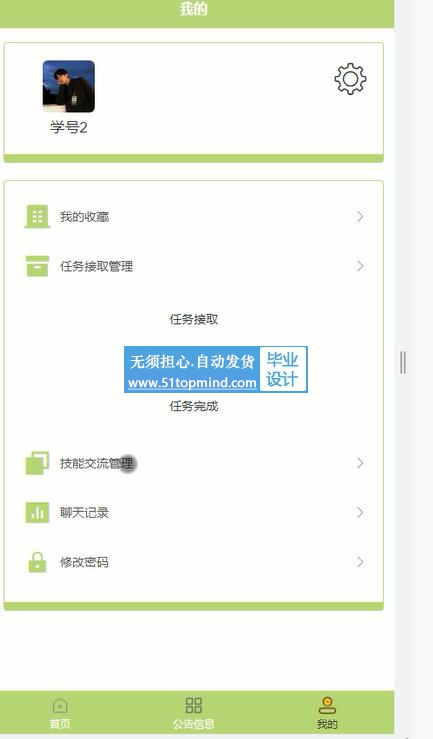Click the 公告信息 grid icon
This screenshot has width=433, height=739.
(193, 706)
